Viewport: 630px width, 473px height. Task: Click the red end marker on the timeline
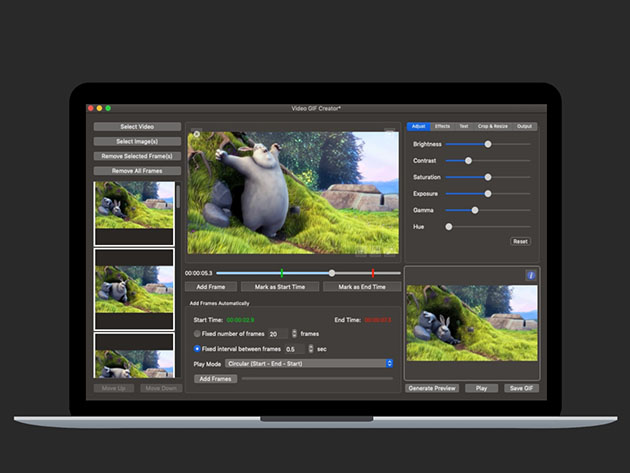pyautogui.click(x=373, y=273)
